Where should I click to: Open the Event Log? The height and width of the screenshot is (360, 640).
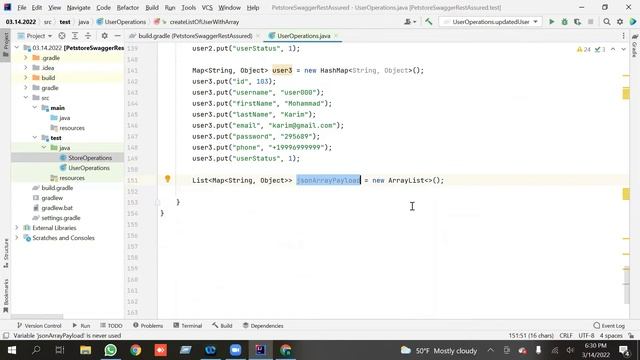pyautogui.click(x=609, y=326)
